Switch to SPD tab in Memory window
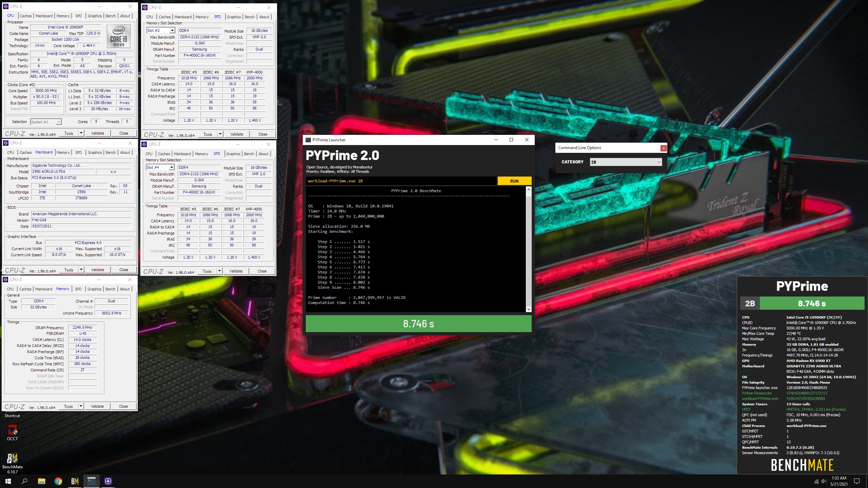 tap(78, 289)
